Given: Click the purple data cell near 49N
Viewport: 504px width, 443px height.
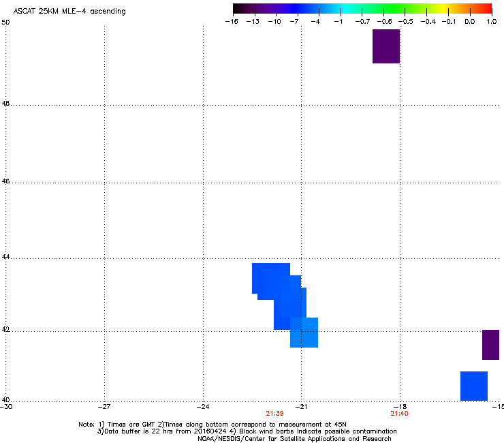Looking at the screenshot, I should (x=386, y=46).
